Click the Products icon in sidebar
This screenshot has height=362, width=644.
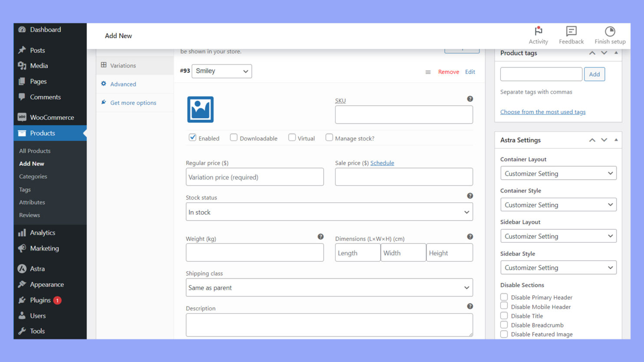(23, 133)
